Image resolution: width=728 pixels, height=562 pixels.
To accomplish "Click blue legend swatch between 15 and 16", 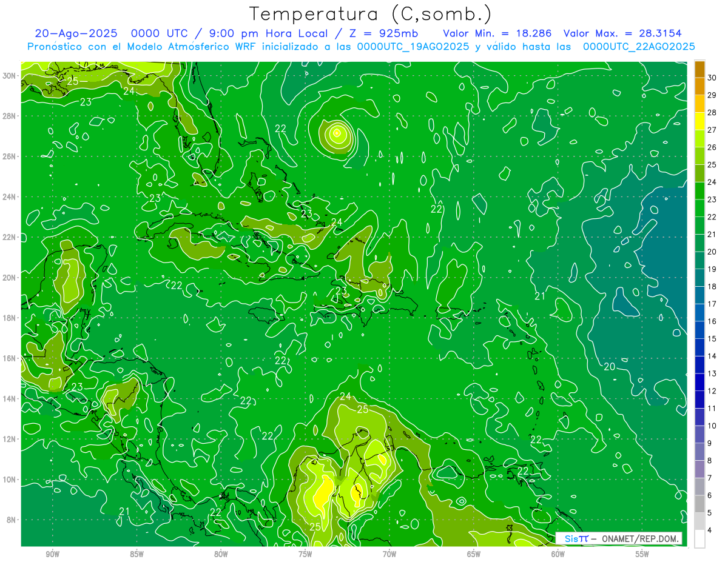I will (699, 330).
